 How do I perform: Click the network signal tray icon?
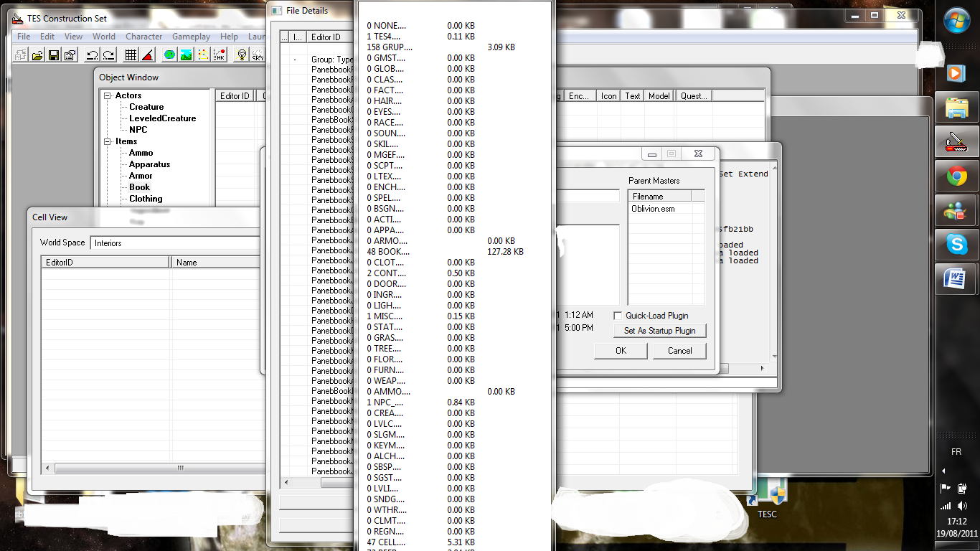pyautogui.click(x=946, y=505)
